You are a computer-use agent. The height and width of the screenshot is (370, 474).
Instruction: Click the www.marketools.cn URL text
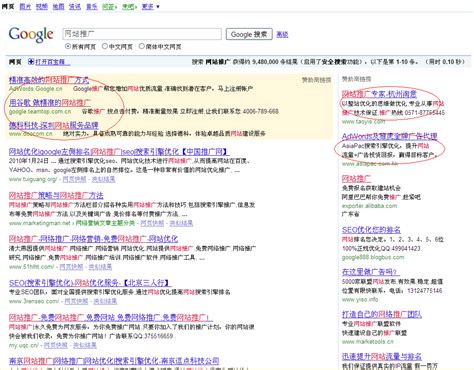368,342
